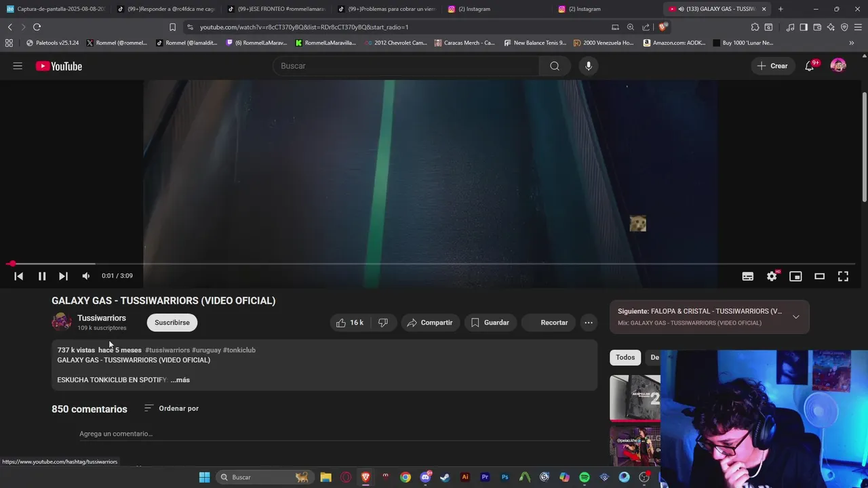Switch to the ESE FRONTEO TikTok tab
Viewport: 868px width, 488px height.
coord(276,9)
